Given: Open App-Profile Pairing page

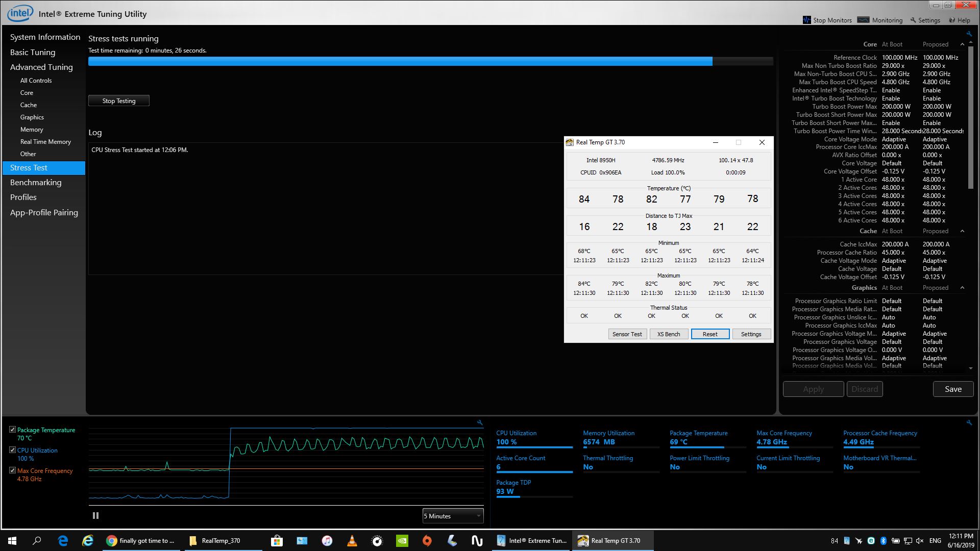Looking at the screenshot, I should click(44, 212).
